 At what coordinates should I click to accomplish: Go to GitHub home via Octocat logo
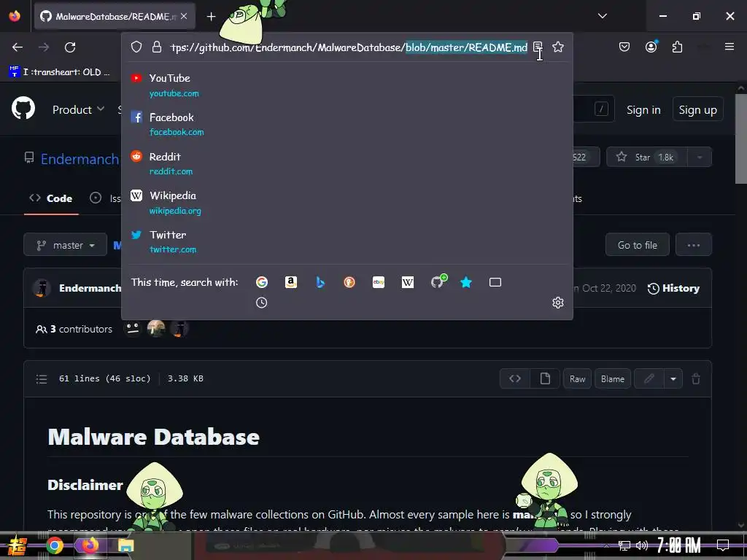coord(23,108)
